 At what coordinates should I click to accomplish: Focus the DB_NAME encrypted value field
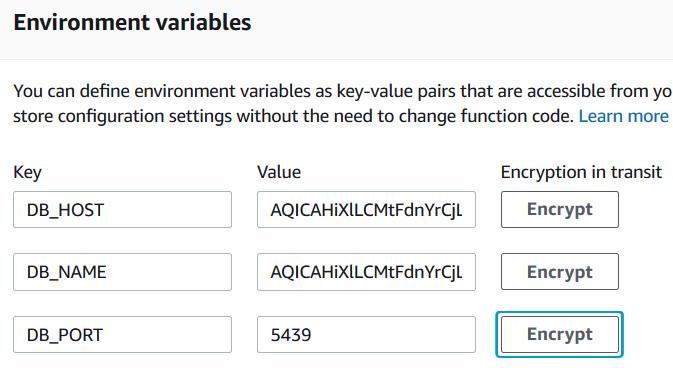click(x=366, y=272)
